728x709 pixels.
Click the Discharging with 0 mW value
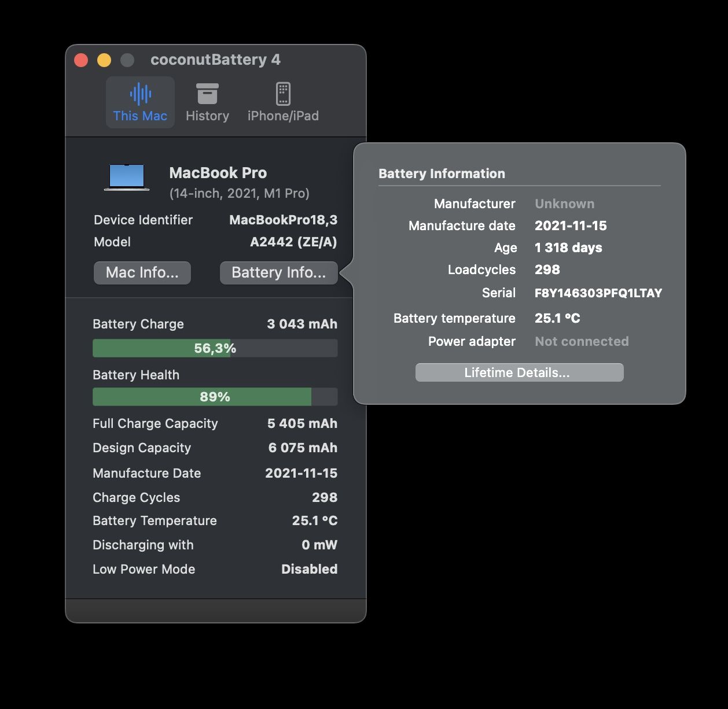coord(319,545)
